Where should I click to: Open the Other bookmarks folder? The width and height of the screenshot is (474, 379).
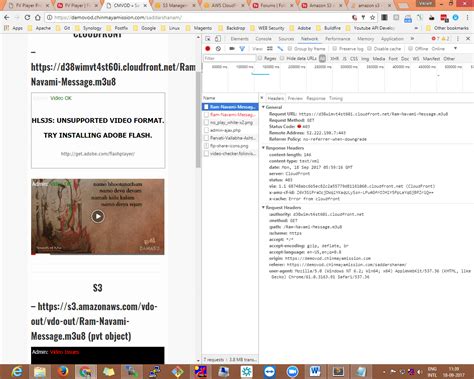point(447,28)
